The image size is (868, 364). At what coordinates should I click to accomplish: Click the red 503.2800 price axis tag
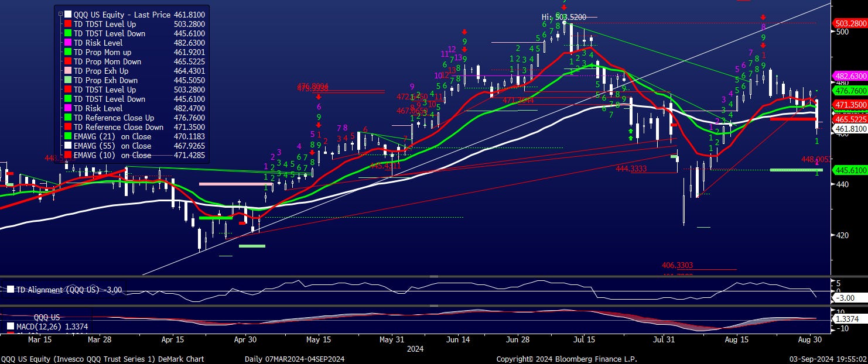(850, 23)
